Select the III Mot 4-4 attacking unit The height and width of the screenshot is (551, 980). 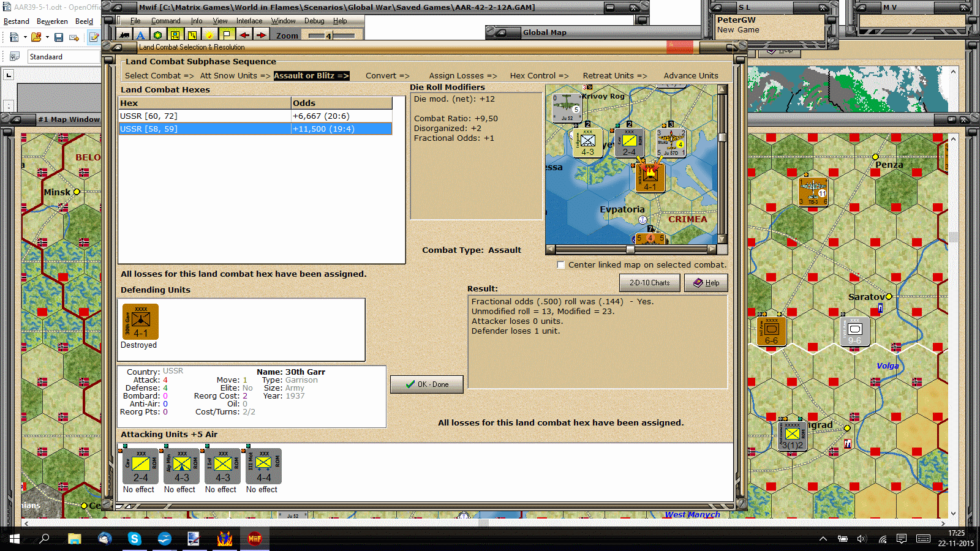[x=264, y=467]
